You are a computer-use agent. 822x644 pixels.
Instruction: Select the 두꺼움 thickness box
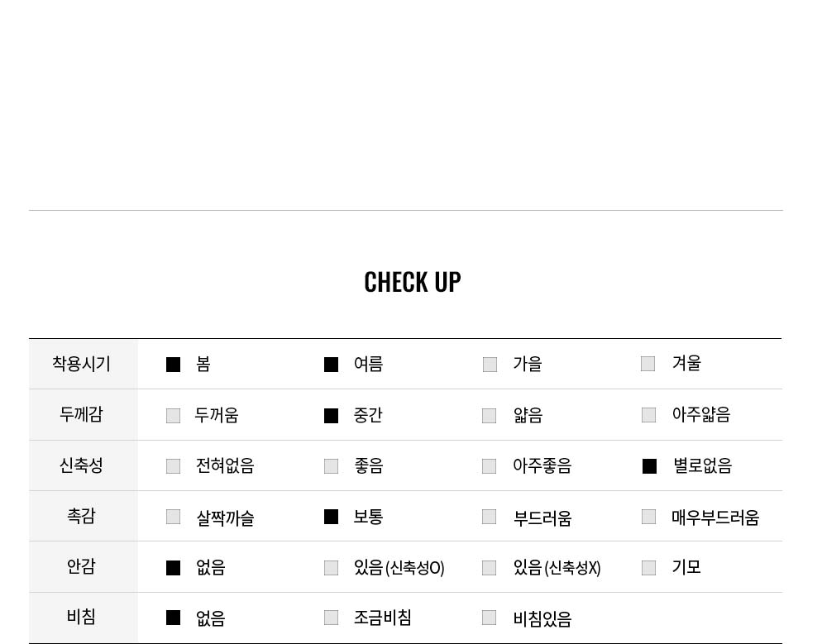[x=173, y=416]
